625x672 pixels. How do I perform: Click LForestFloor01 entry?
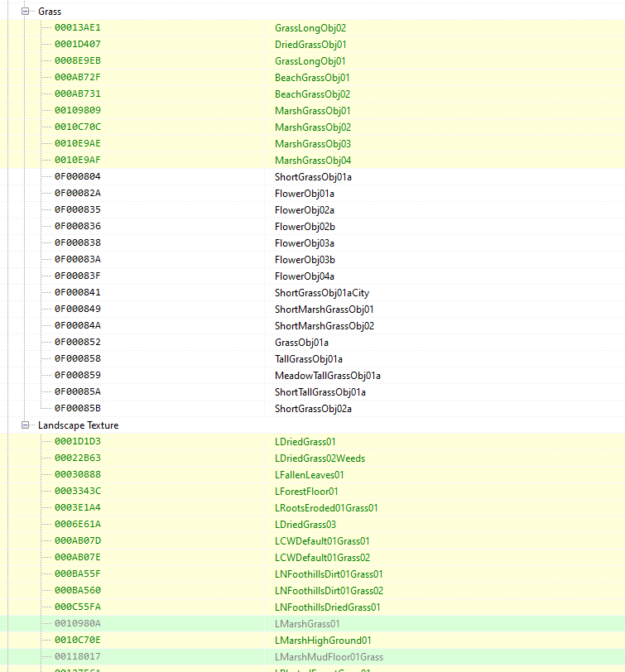pos(306,492)
